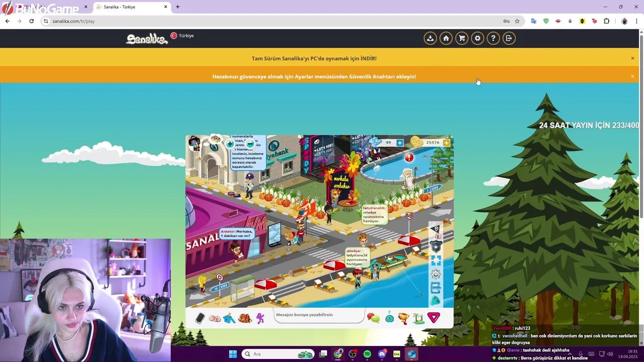Click the police badge star icon
Image resolution: width=644 pixels, height=362 pixels.
pos(436,246)
